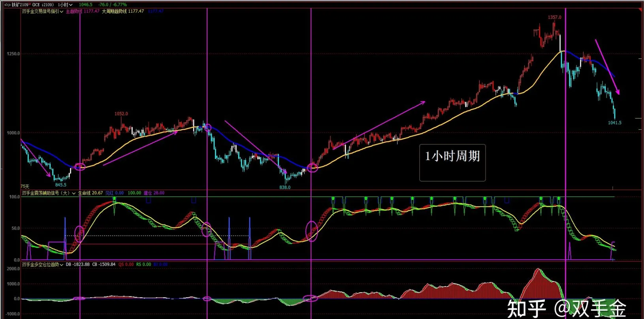644x319 pixels.
Task: Click the 大周期趋势线 1177.47 label
Action: pyautogui.click(x=123, y=11)
